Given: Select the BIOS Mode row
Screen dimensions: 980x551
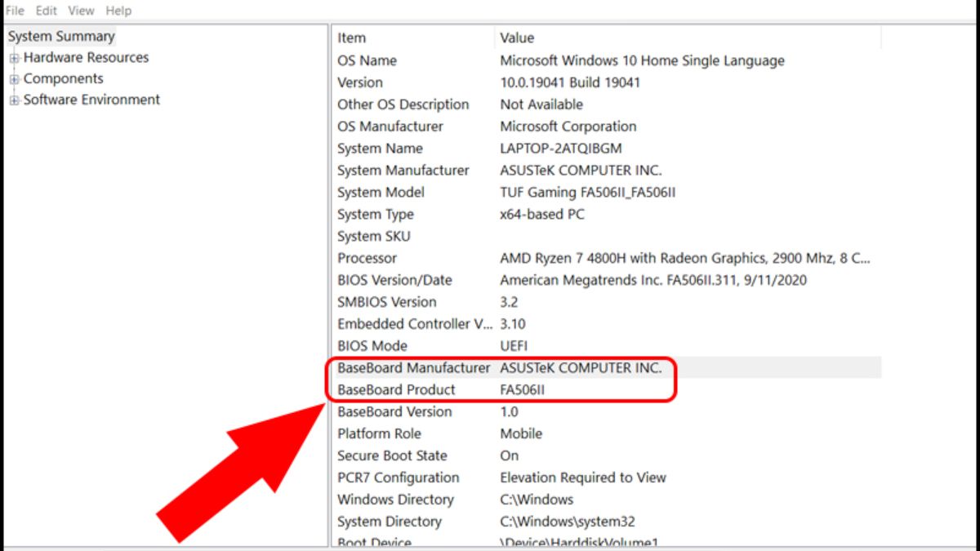Looking at the screenshot, I should (607, 346).
